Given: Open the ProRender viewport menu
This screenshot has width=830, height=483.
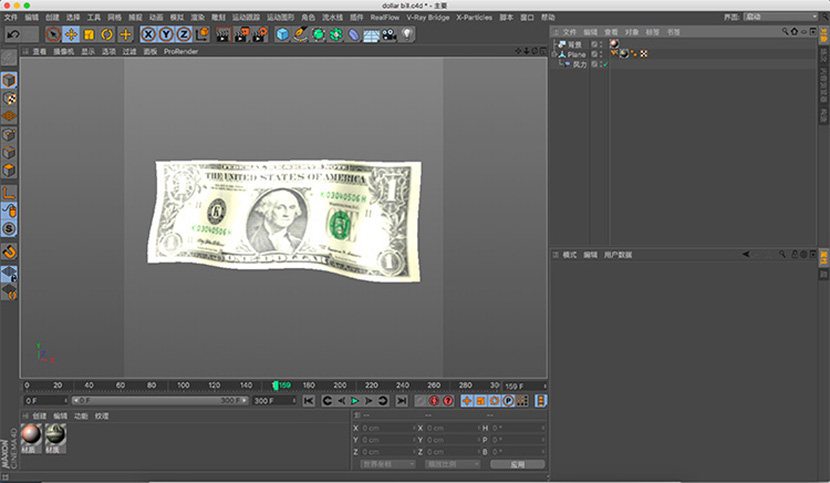Looking at the screenshot, I should pyautogui.click(x=181, y=51).
